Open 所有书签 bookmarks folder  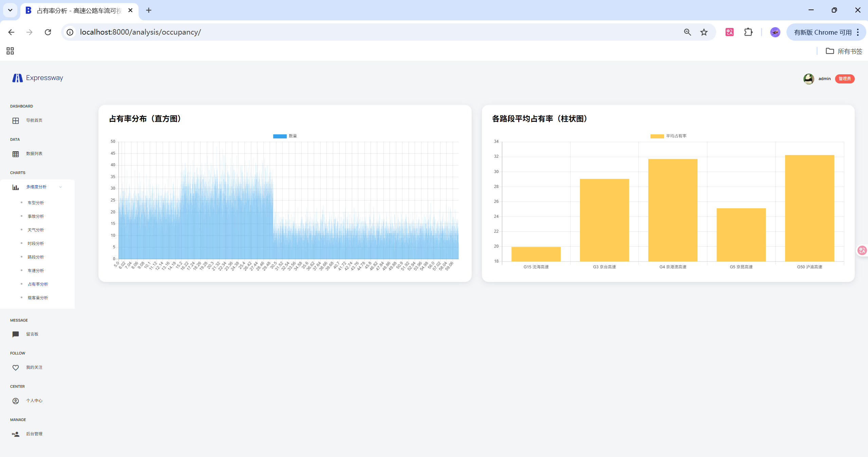click(x=844, y=51)
